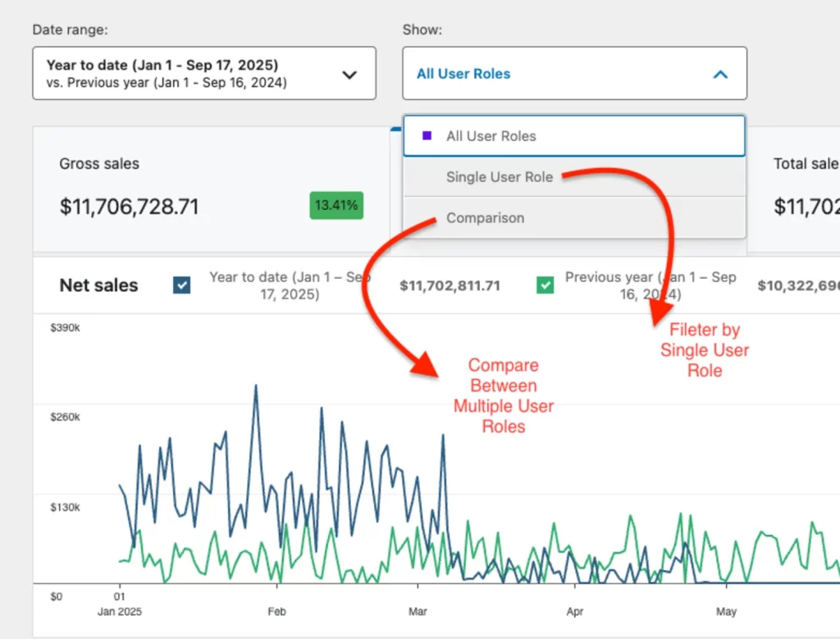This screenshot has height=639, width=840.
Task: Click the dropdown arrow on the Date range selector
Action: pos(350,74)
